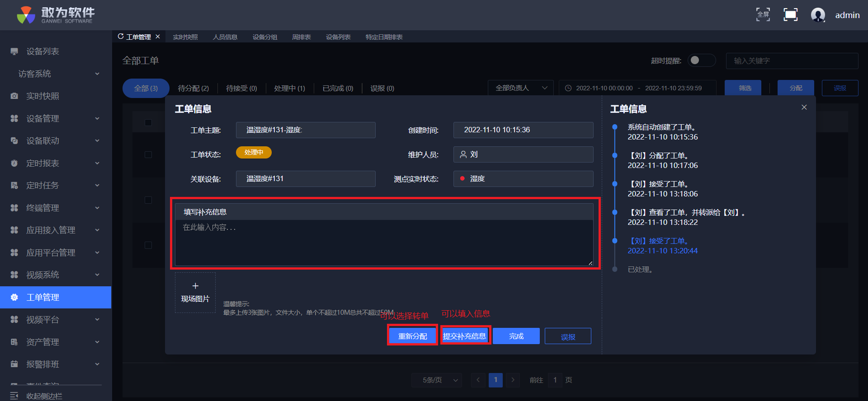Expand the 视频平台 sidebar menu
The width and height of the screenshot is (868, 401).
tap(56, 320)
